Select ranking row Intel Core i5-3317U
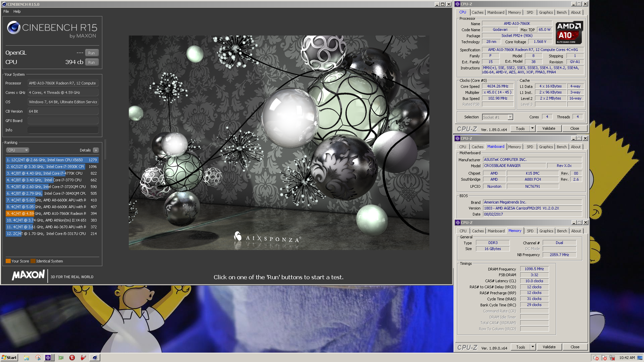 click(52, 234)
